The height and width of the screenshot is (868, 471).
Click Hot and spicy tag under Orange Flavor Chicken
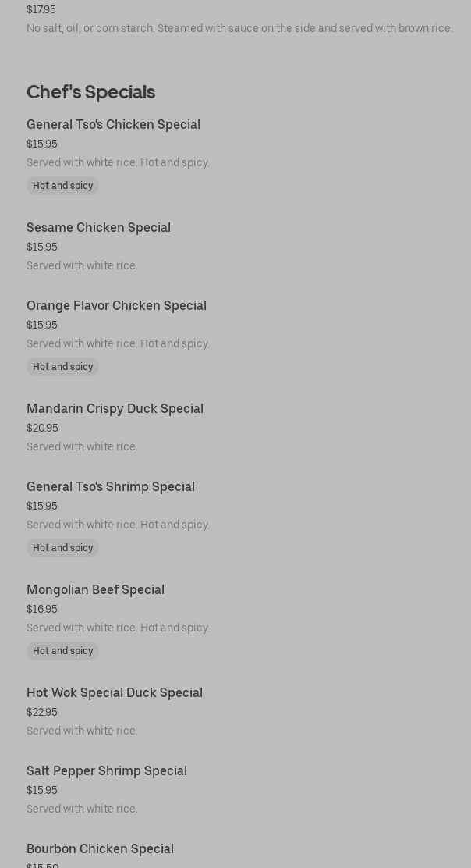coord(62,367)
